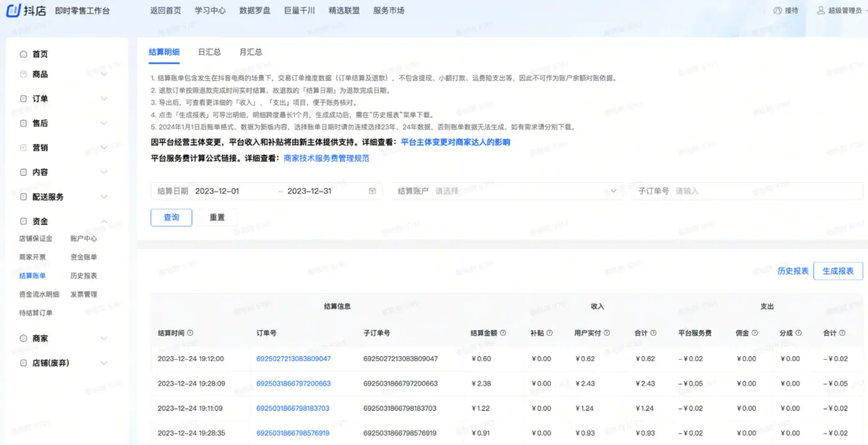Click the help icon beside 结算金额

[503, 333]
